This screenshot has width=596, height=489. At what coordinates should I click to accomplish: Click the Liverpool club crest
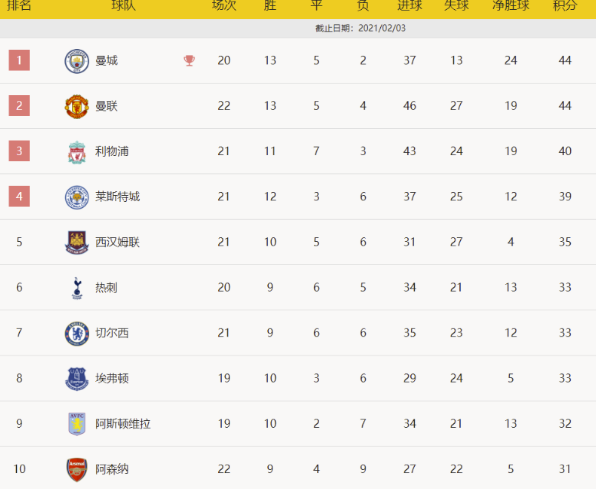pyautogui.click(x=77, y=152)
